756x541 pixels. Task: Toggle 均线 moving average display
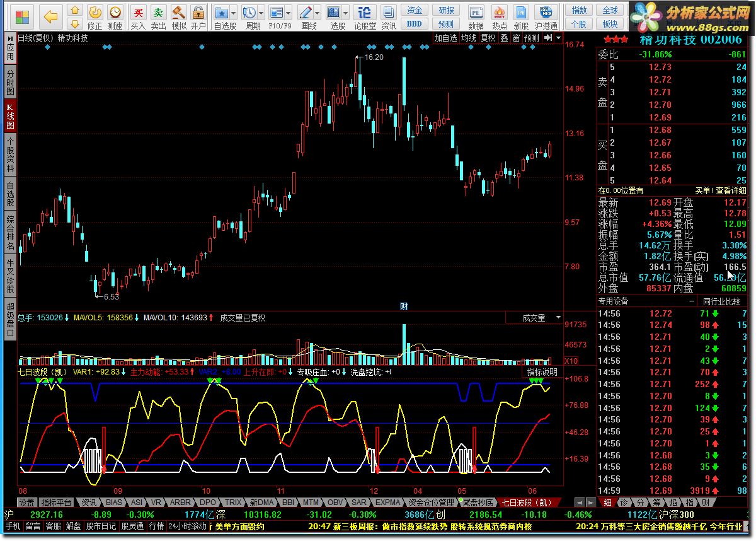[469, 38]
